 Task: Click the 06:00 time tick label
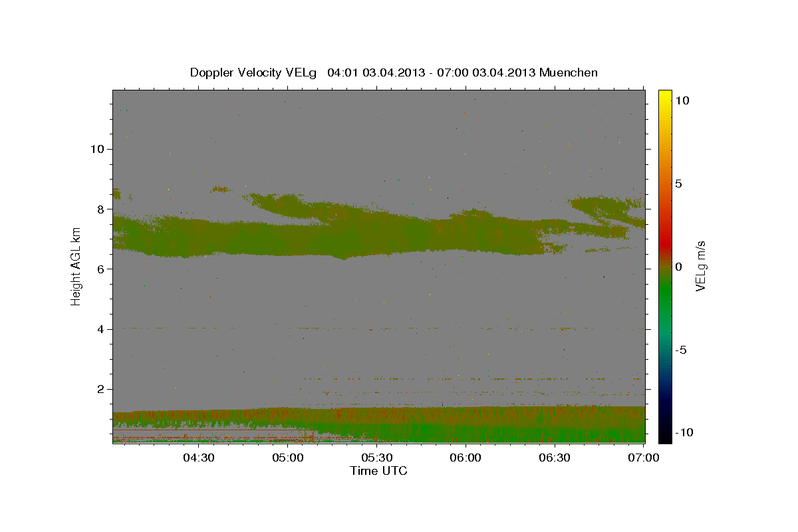point(465,458)
